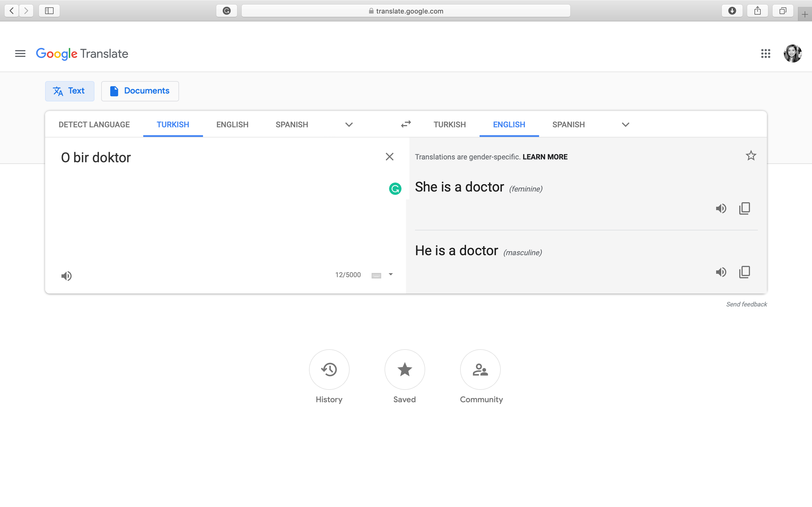812x507 pixels.
Task: Select Detect Language source tab
Action: (94, 125)
